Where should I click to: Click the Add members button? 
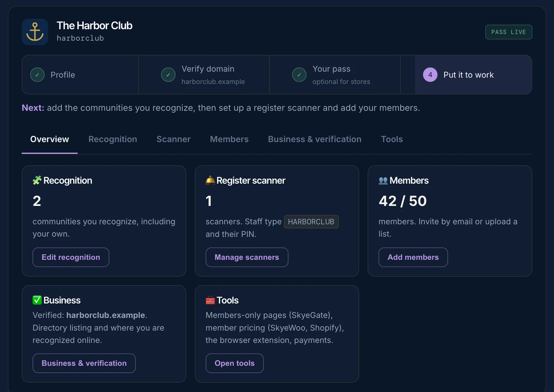413,257
